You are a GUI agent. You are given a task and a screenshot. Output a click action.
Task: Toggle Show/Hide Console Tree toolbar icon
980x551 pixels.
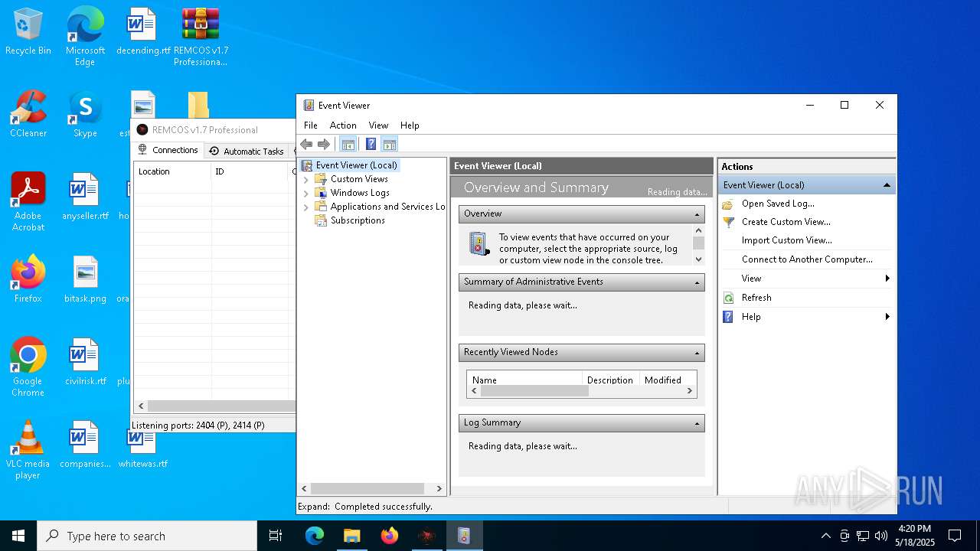point(348,144)
